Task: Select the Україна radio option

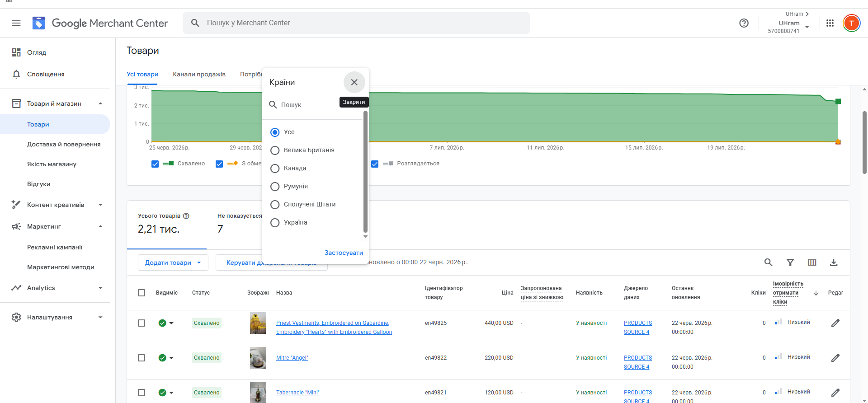Action: [x=275, y=223]
